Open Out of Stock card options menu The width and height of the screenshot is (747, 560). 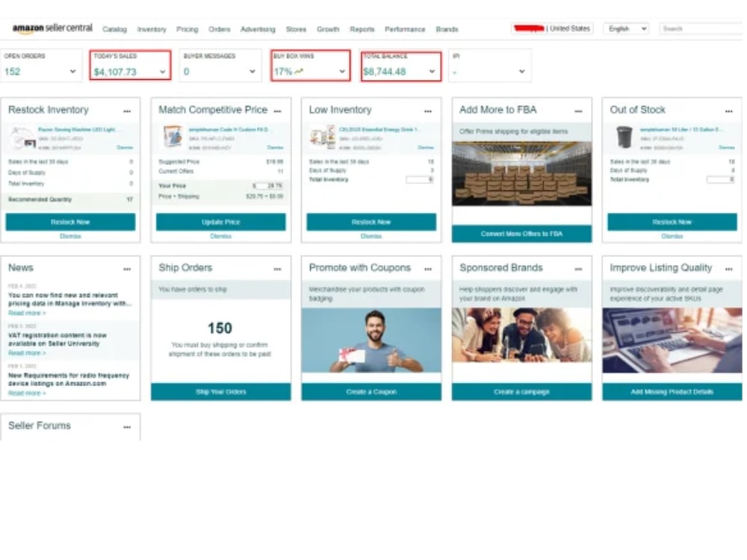pyautogui.click(x=729, y=111)
